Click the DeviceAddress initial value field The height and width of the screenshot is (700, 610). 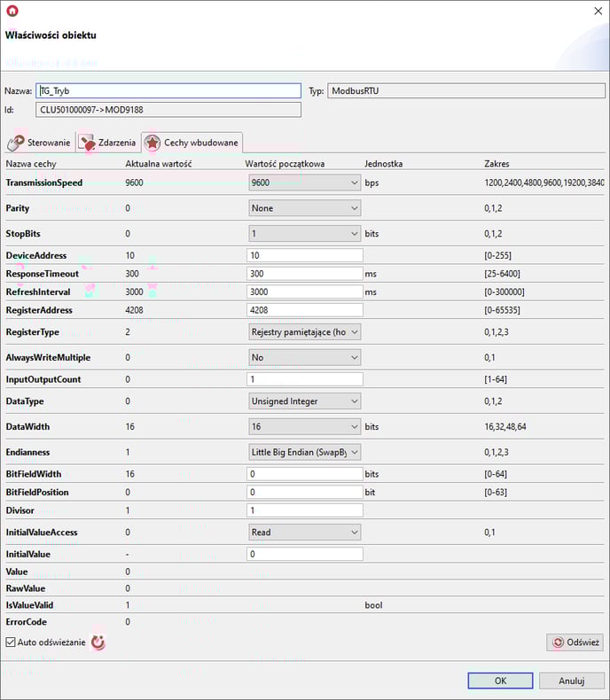[304, 255]
